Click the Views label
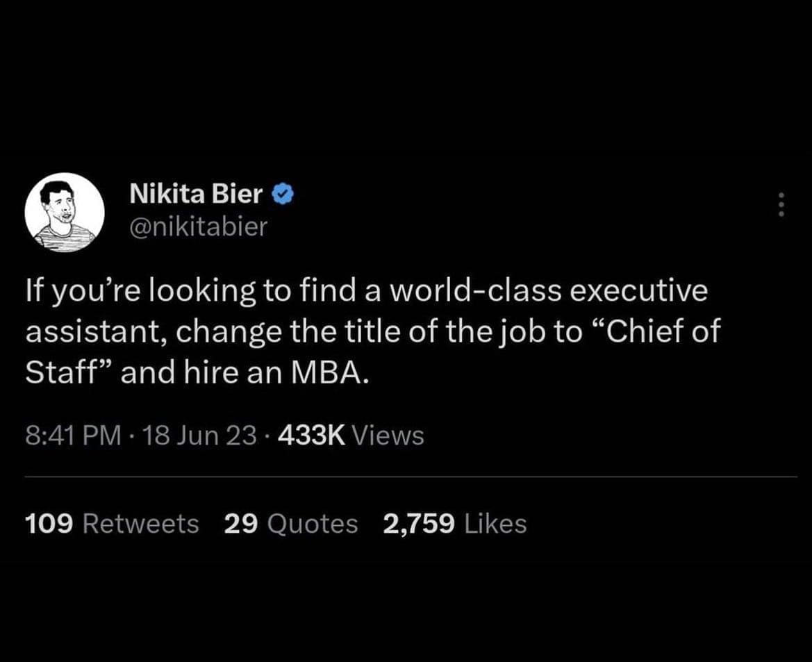This screenshot has width=812, height=662. (x=388, y=436)
